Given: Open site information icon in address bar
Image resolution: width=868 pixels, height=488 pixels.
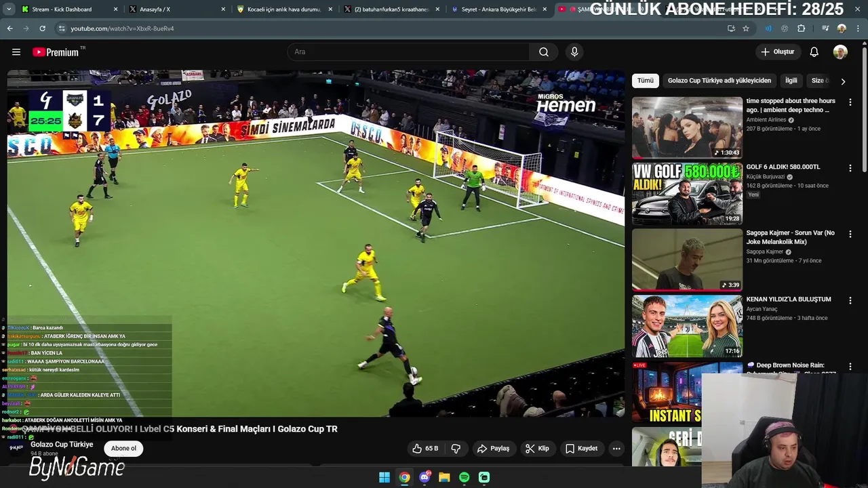Looking at the screenshot, I should 62,28.
